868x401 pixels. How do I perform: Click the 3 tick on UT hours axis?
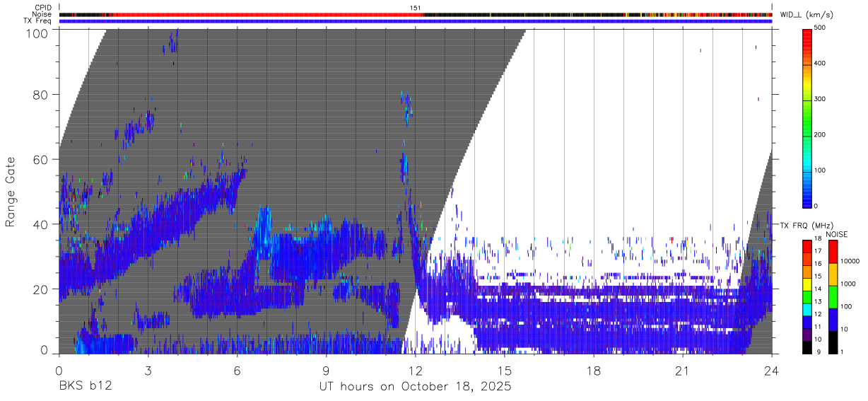tap(148, 371)
